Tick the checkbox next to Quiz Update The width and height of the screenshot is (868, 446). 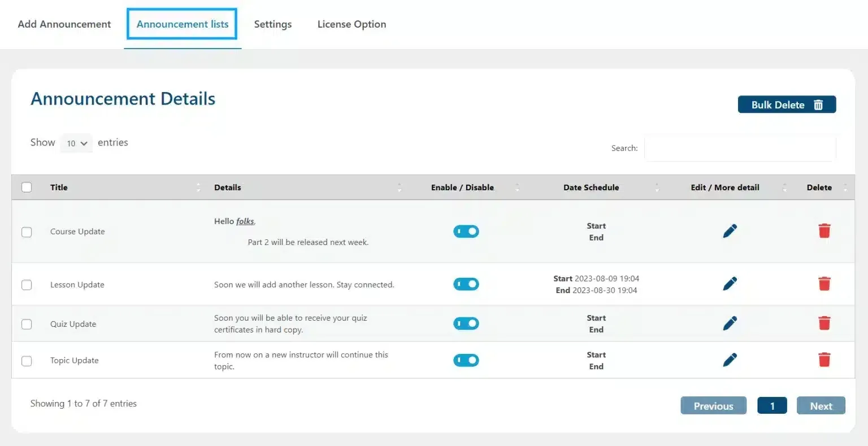[x=27, y=323]
